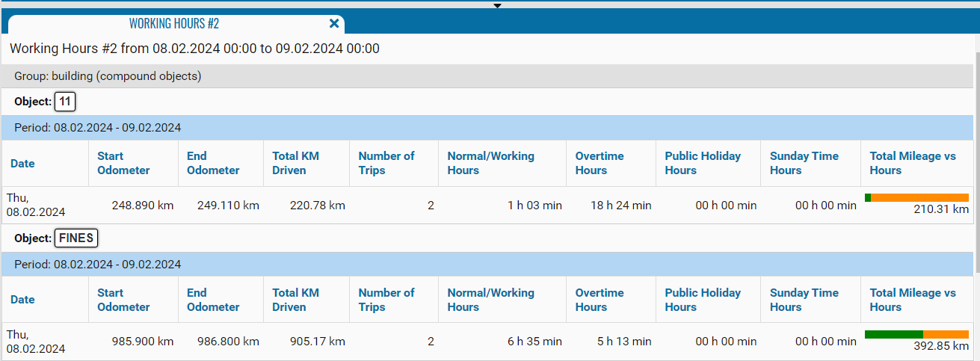Click Start Odometer header in object 11 table
Viewport: 980px width, 361px height.
pos(123,163)
